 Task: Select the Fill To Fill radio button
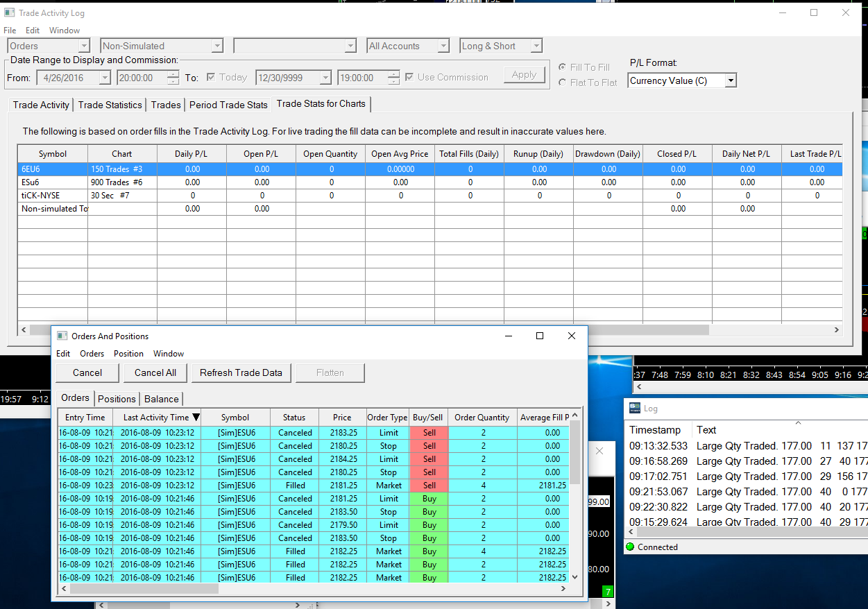tap(562, 67)
